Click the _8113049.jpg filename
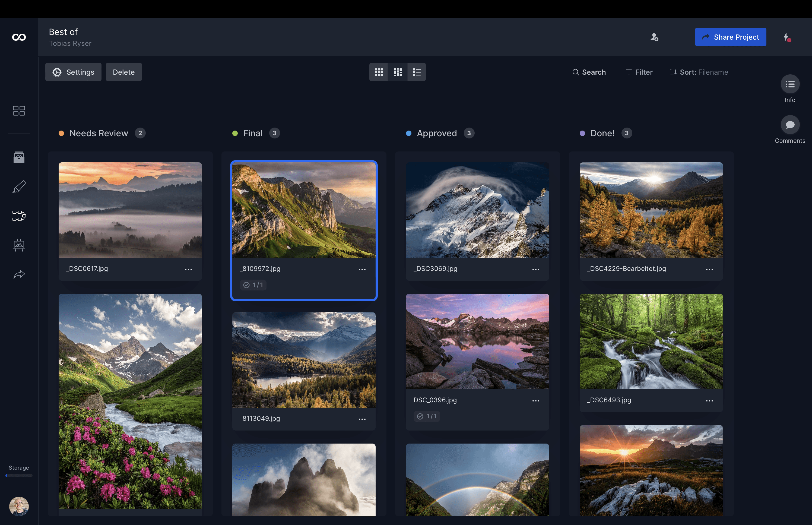Image resolution: width=812 pixels, height=525 pixels. (x=260, y=419)
